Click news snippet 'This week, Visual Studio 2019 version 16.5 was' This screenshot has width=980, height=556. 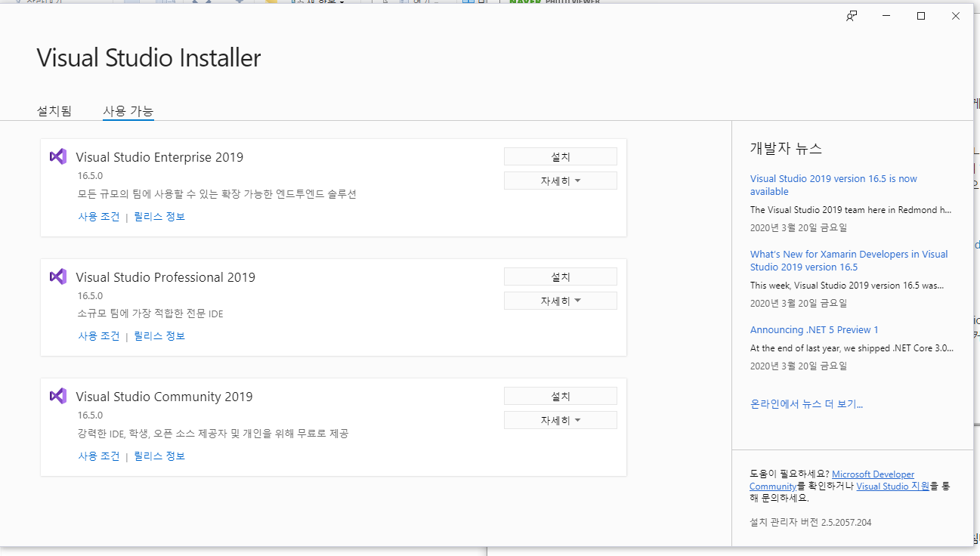click(x=847, y=286)
